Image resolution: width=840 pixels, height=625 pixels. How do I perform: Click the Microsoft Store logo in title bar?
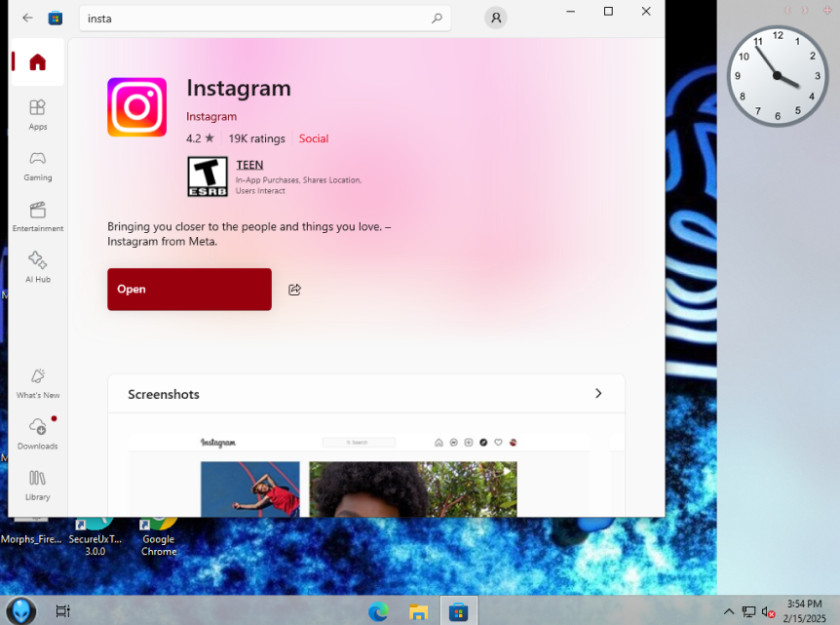(x=56, y=19)
